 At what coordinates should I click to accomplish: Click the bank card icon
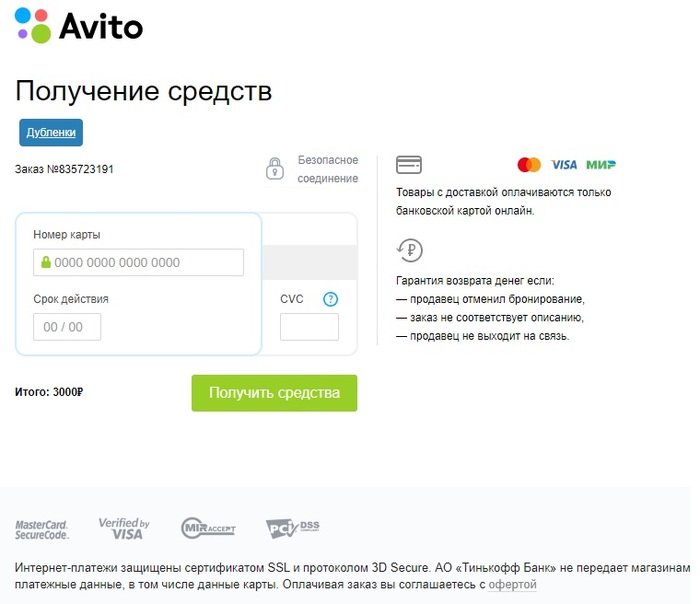coord(408,165)
